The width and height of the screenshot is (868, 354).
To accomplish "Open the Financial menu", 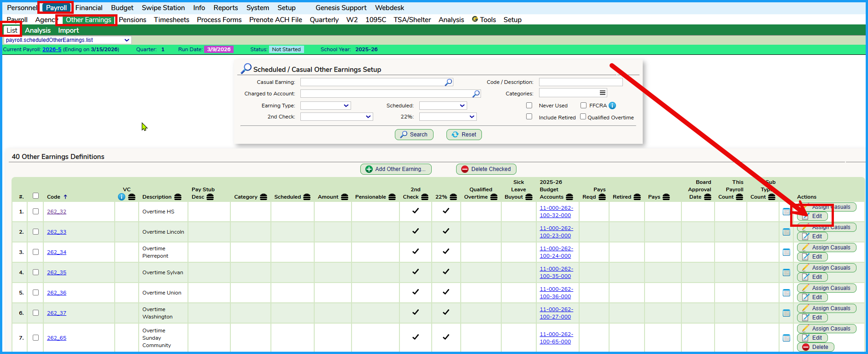I will point(89,8).
